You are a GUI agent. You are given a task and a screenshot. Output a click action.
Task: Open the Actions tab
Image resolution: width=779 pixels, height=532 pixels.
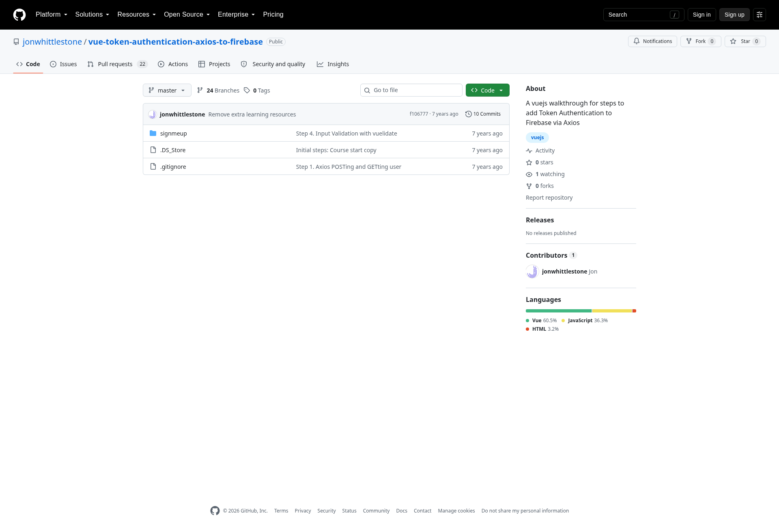(173, 64)
